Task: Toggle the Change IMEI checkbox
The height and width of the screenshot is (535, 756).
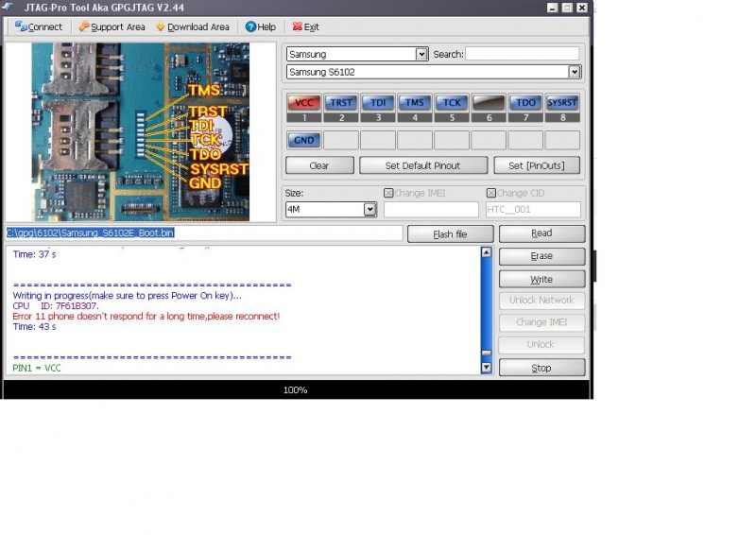Action: click(x=388, y=193)
